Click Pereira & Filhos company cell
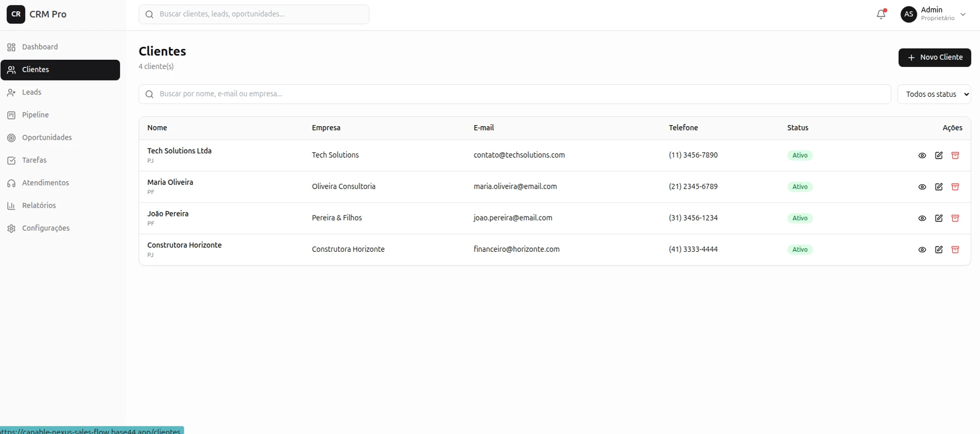 tap(336, 218)
